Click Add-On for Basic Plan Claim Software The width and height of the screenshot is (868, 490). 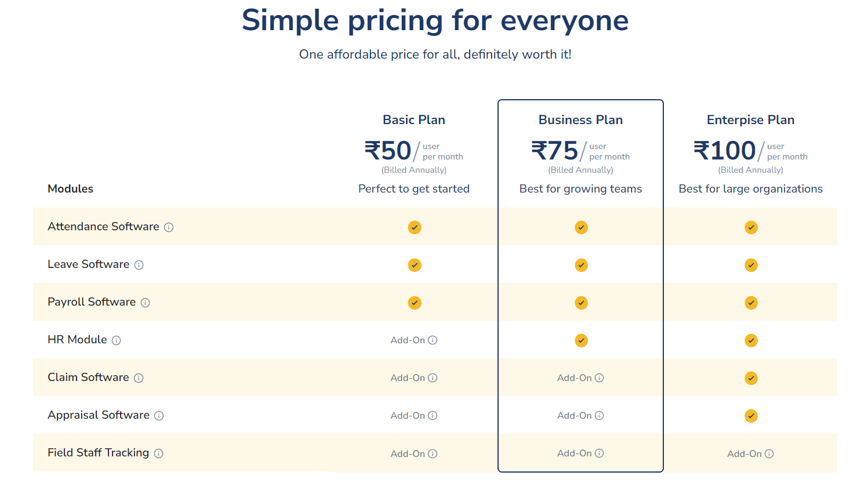click(408, 378)
